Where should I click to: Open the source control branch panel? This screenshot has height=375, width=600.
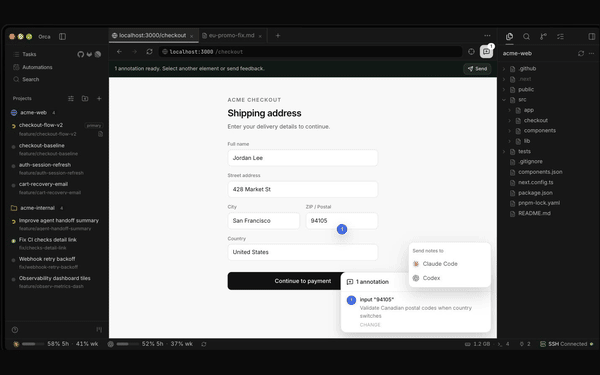(x=543, y=36)
